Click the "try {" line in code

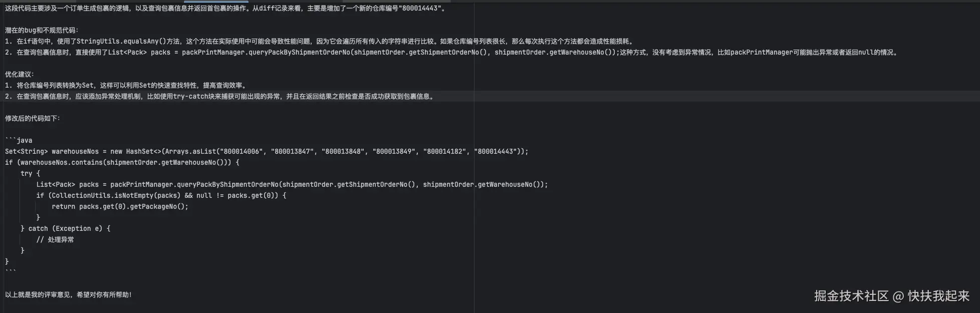click(x=30, y=174)
